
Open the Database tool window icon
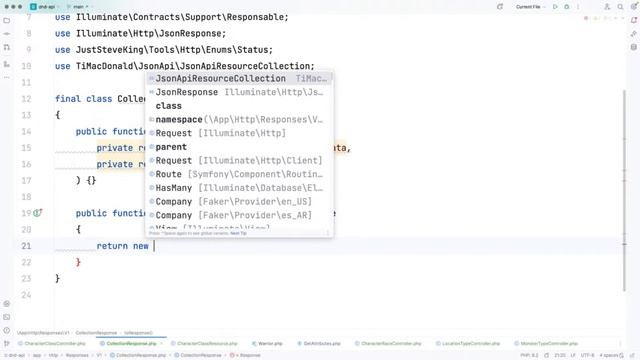634,47
